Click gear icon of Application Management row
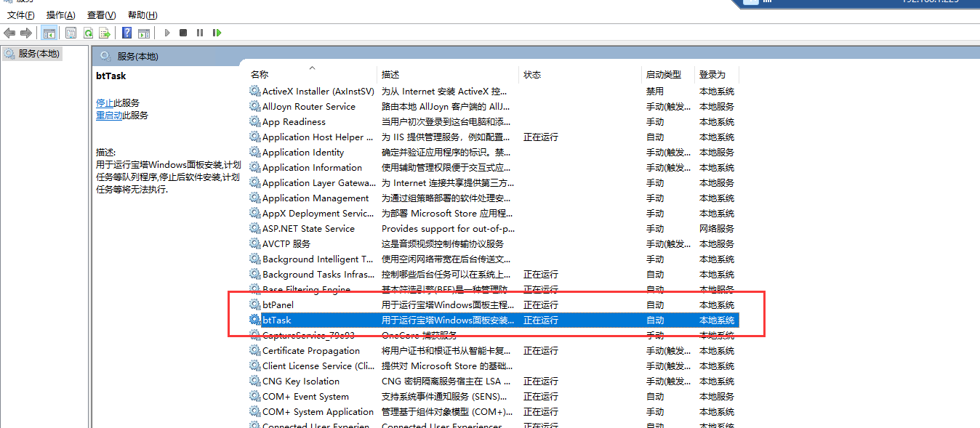This screenshot has width=980, height=428. pos(254,198)
